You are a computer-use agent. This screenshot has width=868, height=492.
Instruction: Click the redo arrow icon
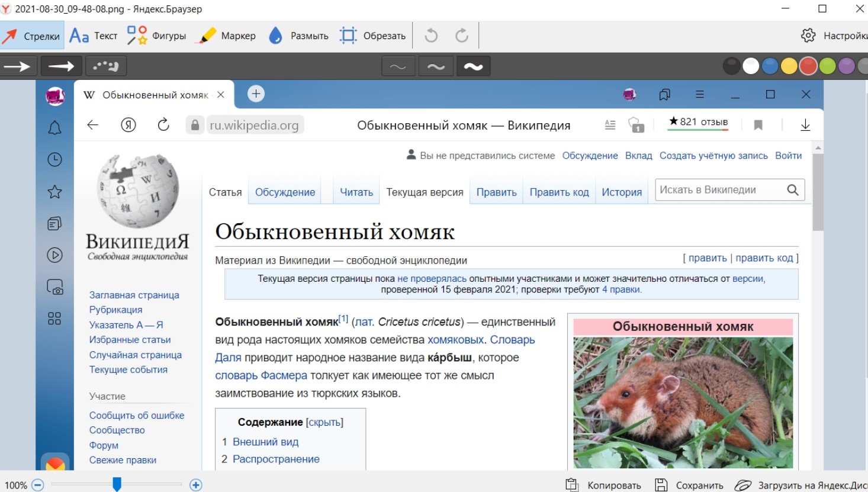[x=462, y=36]
